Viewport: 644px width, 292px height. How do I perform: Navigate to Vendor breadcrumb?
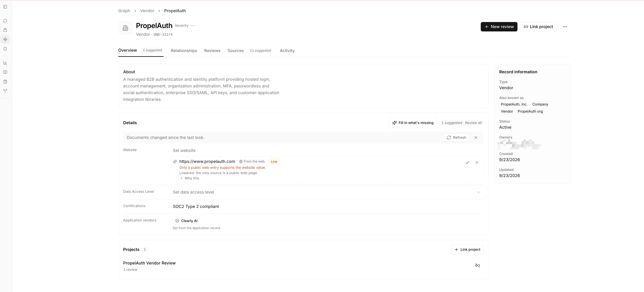pyautogui.click(x=147, y=11)
